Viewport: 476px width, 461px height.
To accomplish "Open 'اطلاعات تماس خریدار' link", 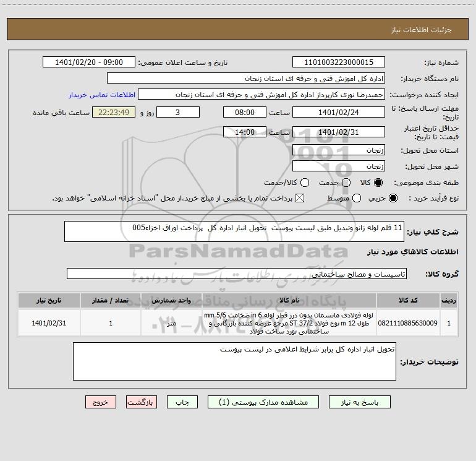I will [102, 95].
